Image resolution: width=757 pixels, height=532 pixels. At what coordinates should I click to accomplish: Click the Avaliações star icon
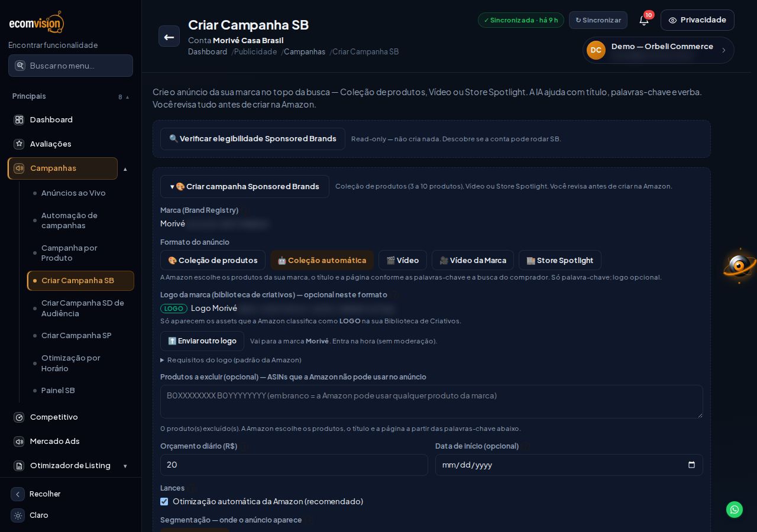[19, 144]
